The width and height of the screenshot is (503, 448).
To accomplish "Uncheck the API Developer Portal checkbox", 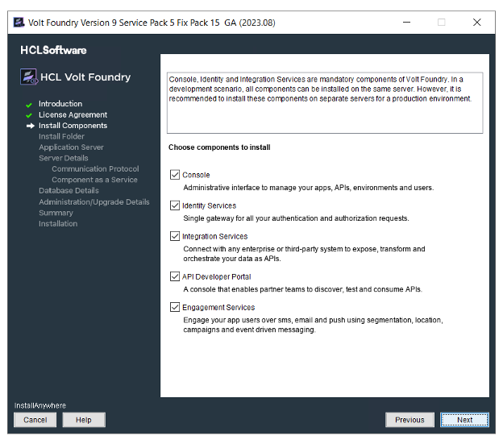I will [175, 276].
